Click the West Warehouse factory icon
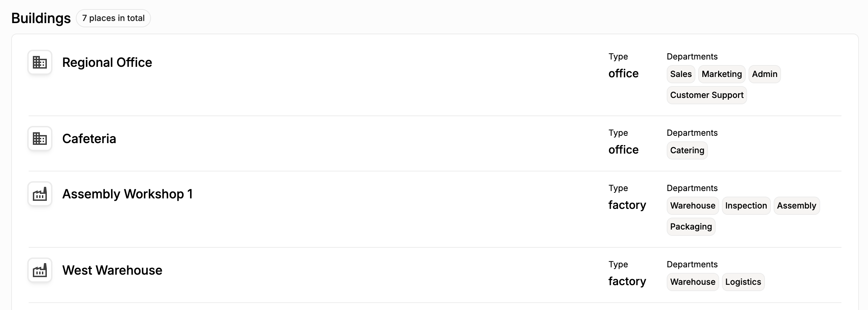868x310 pixels. [40, 270]
